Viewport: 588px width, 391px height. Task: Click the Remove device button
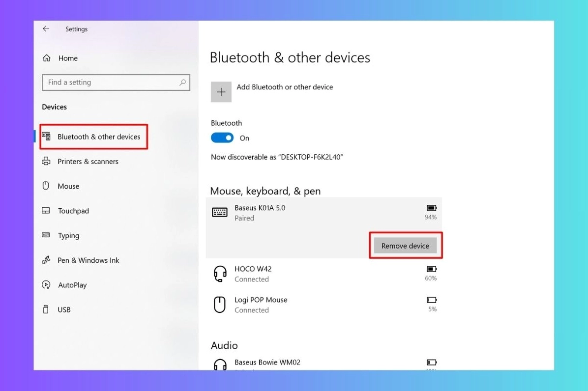pos(405,245)
